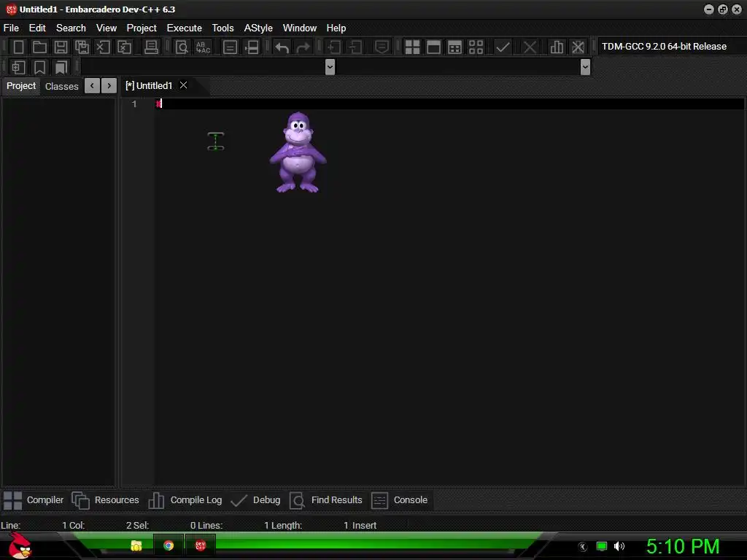Viewport: 747px width, 560px height.
Task: Open the Compile Log bottom tab
Action: pos(185,500)
